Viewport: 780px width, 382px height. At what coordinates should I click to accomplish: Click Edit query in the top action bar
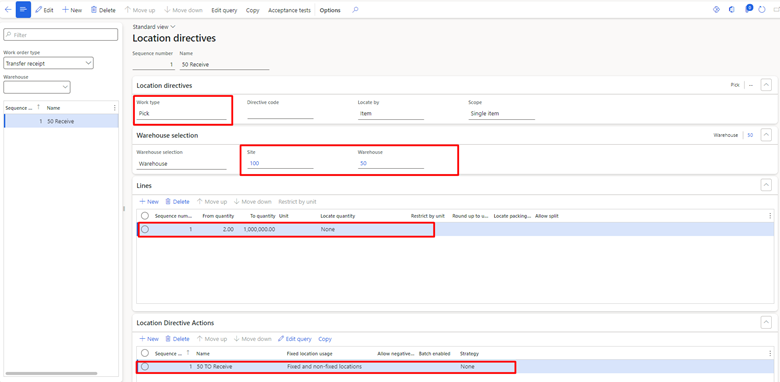[224, 10]
